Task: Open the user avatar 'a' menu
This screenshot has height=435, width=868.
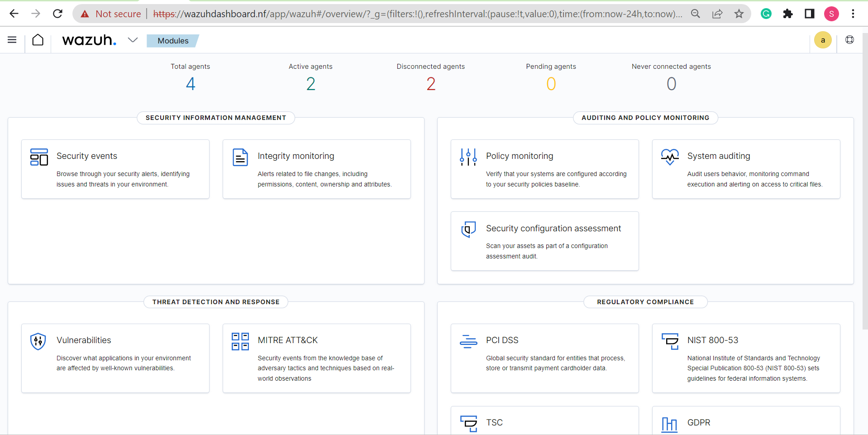Action: tap(823, 40)
